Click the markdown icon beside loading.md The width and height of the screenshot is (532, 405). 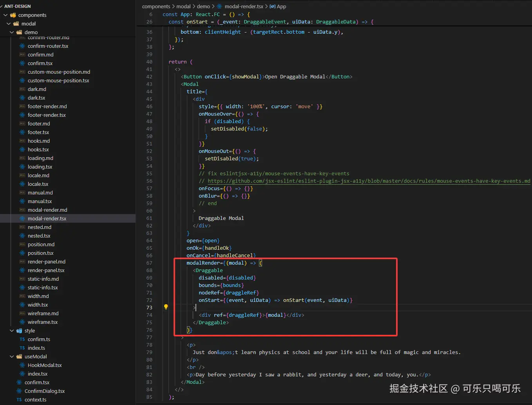tap(22, 158)
